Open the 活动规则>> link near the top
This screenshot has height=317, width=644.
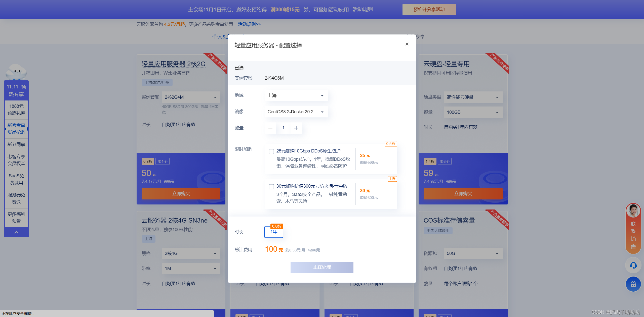tap(249, 24)
